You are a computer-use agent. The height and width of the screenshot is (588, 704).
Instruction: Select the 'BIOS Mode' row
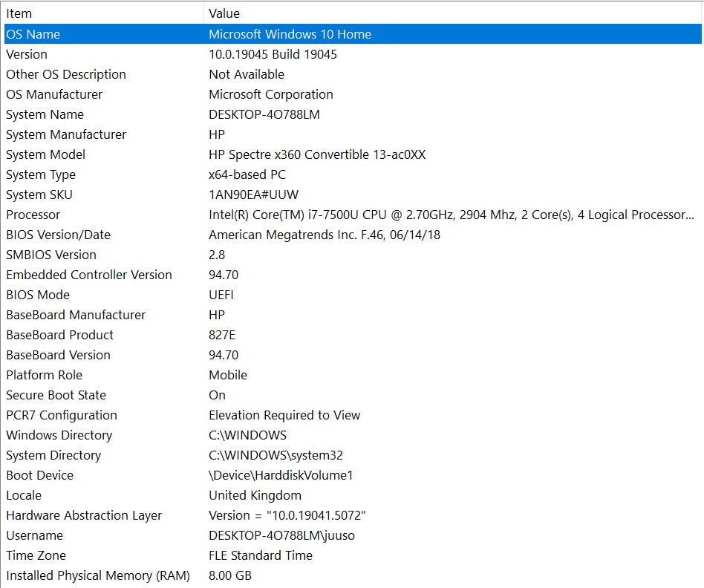tap(38, 295)
